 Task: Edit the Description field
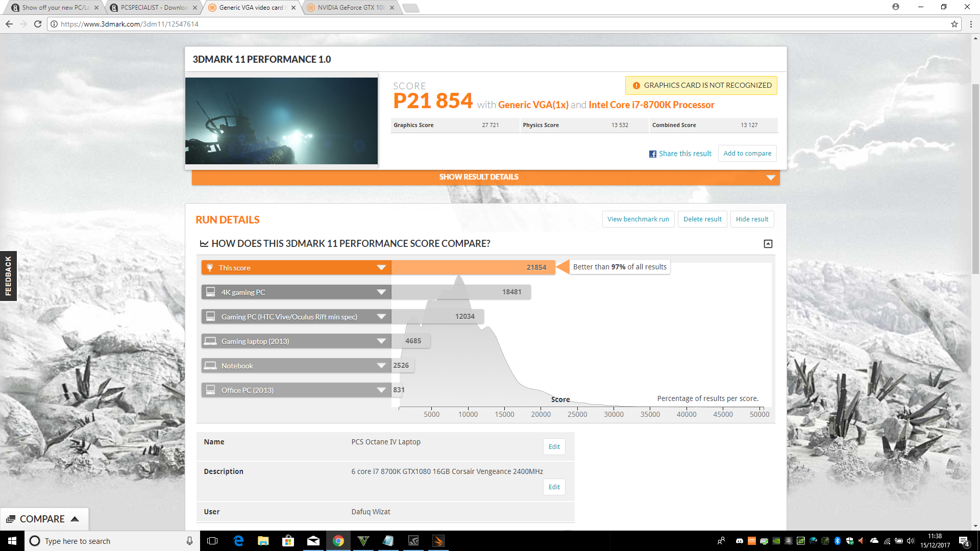pos(554,487)
